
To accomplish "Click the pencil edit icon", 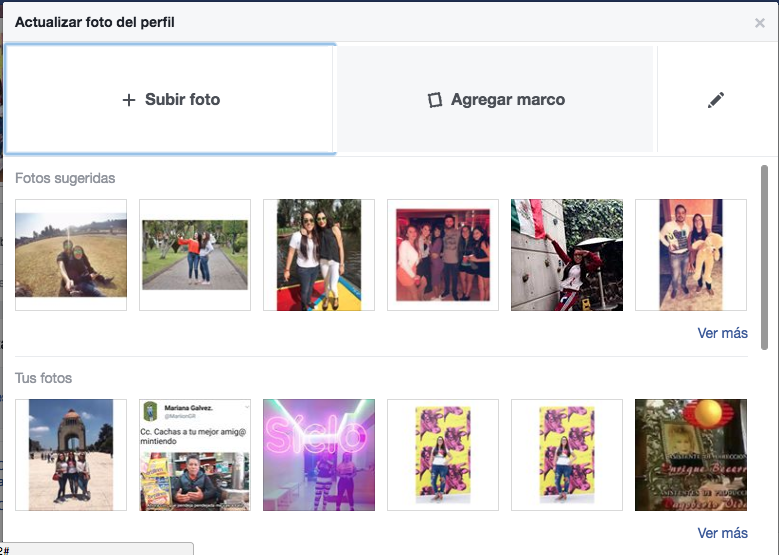I will pos(715,100).
